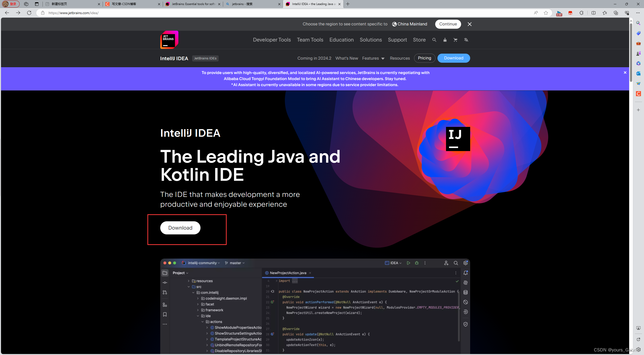Open What's New link
Image resolution: width=644 pixels, height=355 pixels.
[x=347, y=58]
